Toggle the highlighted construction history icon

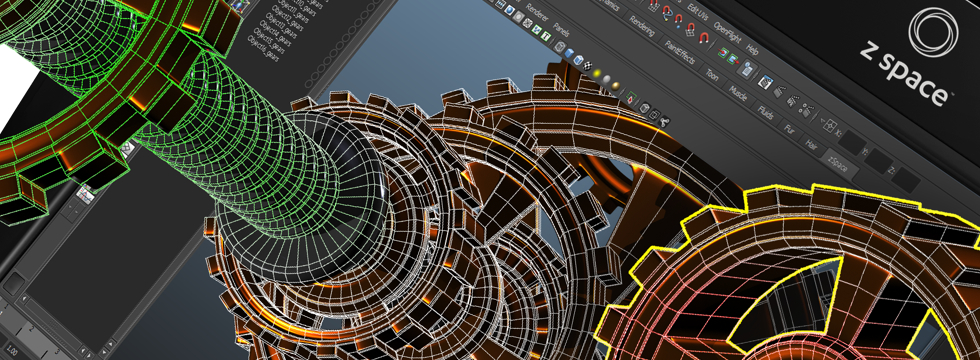click(x=747, y=69)
